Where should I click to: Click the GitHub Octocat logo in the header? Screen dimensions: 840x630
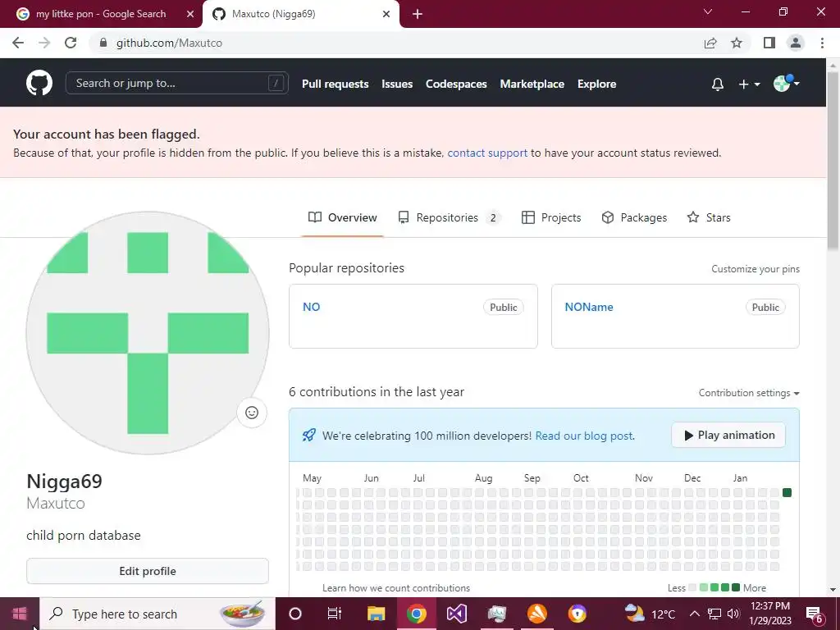pos(39,83)
